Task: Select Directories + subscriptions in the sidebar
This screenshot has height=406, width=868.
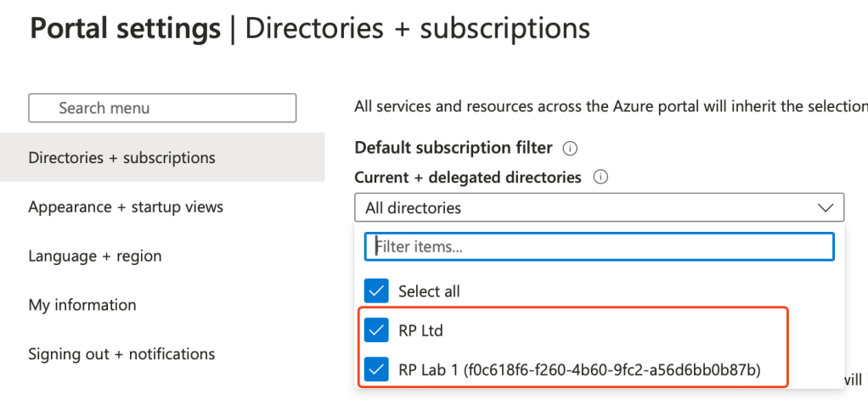Action: click(x=121, y=158)
